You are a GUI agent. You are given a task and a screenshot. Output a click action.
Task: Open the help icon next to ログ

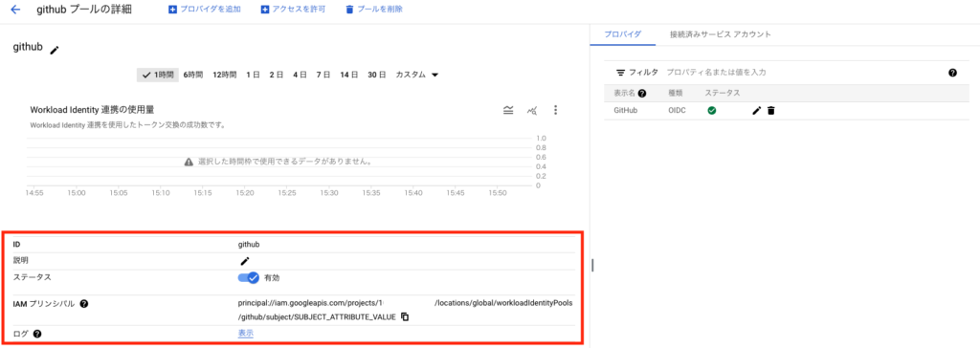[x=37, y=334]
